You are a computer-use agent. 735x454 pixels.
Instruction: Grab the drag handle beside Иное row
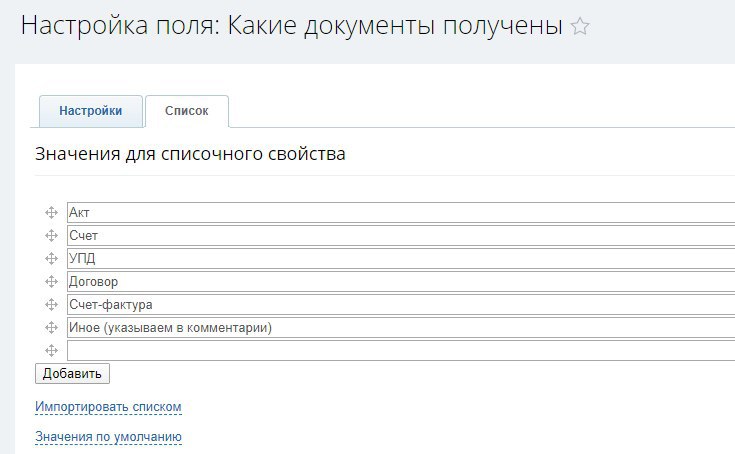coord(51,327)
